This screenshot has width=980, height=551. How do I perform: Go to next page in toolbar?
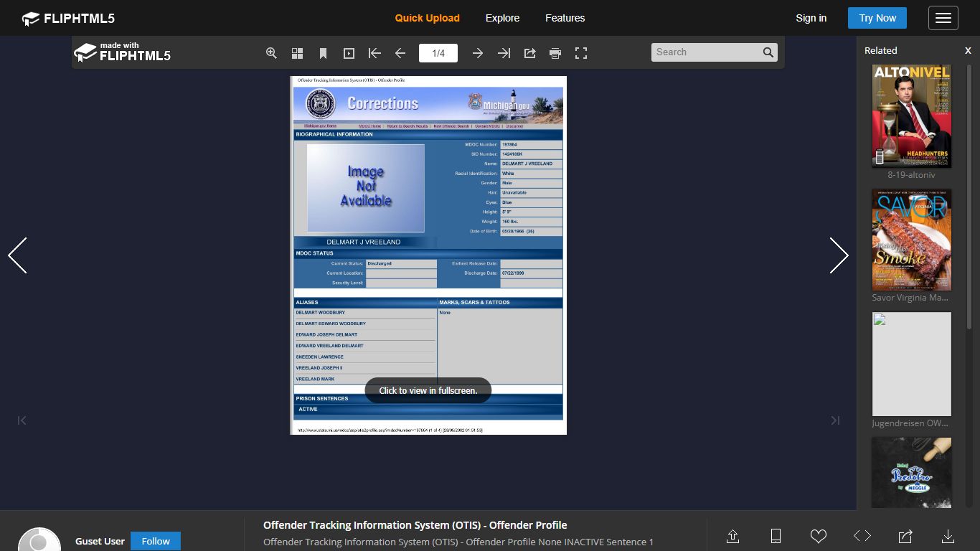(477, 53)
